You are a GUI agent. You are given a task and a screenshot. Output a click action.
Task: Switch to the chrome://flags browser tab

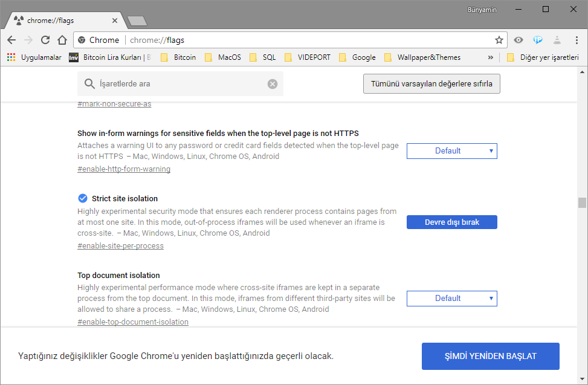60,19
